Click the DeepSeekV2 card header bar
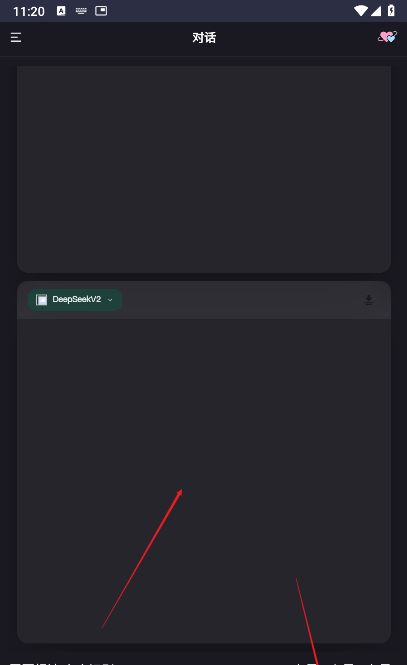This screenshot has height=665, width=407. pos(204,300)
